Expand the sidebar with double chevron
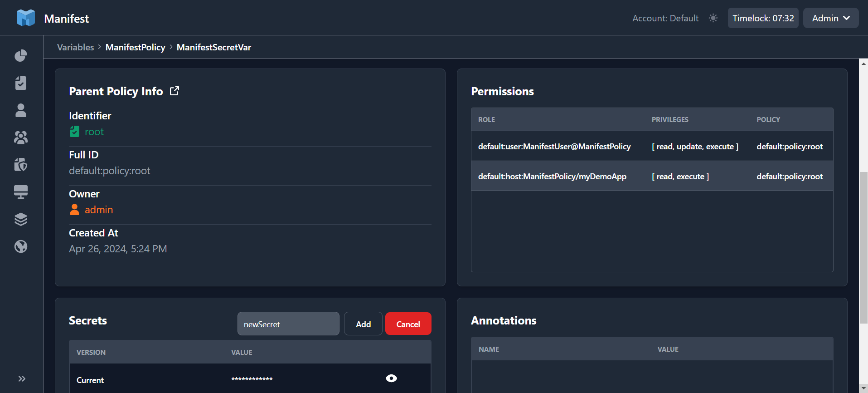 (22, 378)
